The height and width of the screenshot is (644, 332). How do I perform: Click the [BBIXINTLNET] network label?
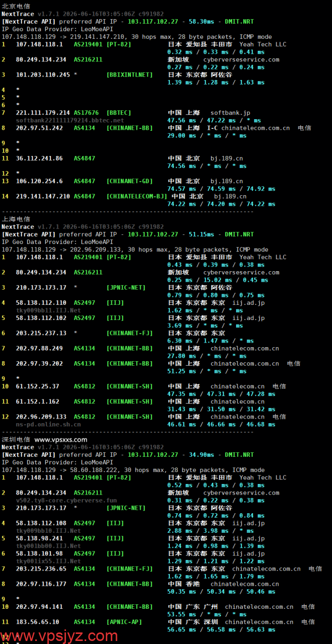tap(129, 75)
